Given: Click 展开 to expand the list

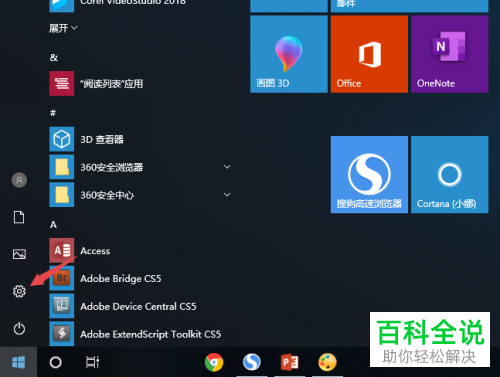Looking at the screenshot, I should click(x=63, y=28).
